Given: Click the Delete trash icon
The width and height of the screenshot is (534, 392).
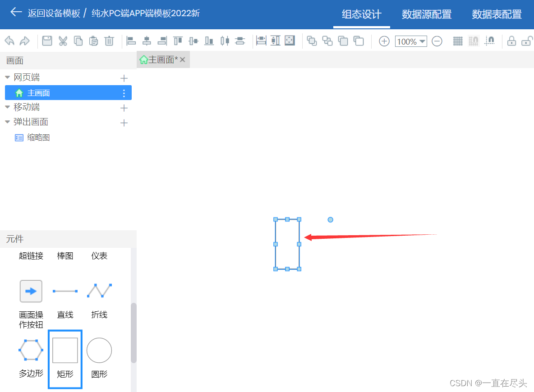Looking at the screenshot, I should [x=109, y=41].
